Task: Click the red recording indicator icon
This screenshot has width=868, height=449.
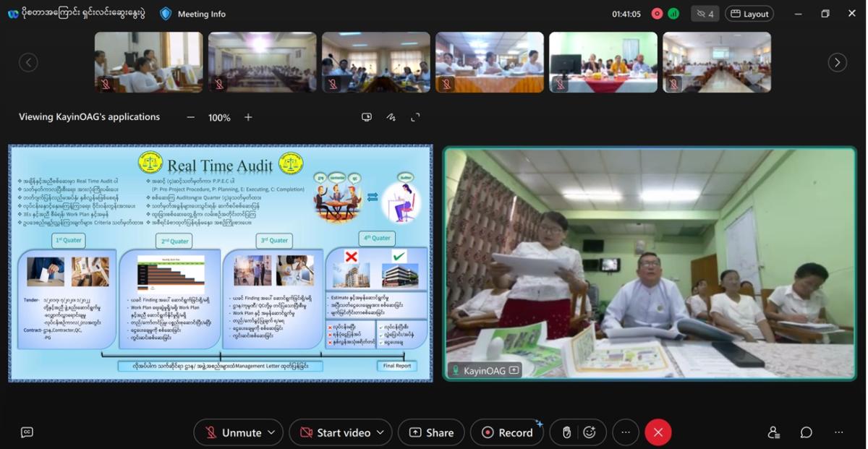Action: tap(657, 14)
